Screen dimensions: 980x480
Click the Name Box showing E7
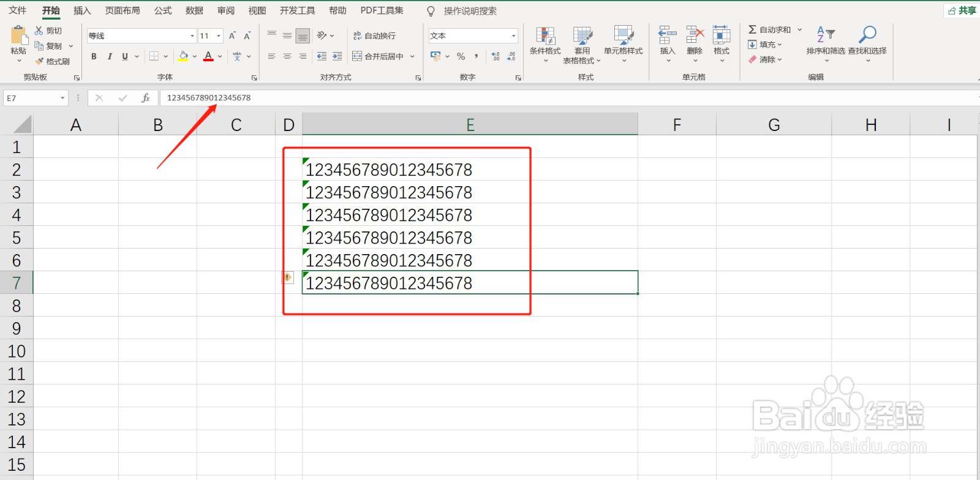point(36,98)
